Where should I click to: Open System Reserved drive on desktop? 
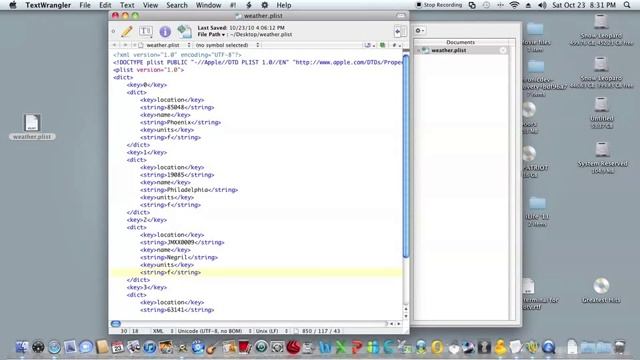coord(602,157)
